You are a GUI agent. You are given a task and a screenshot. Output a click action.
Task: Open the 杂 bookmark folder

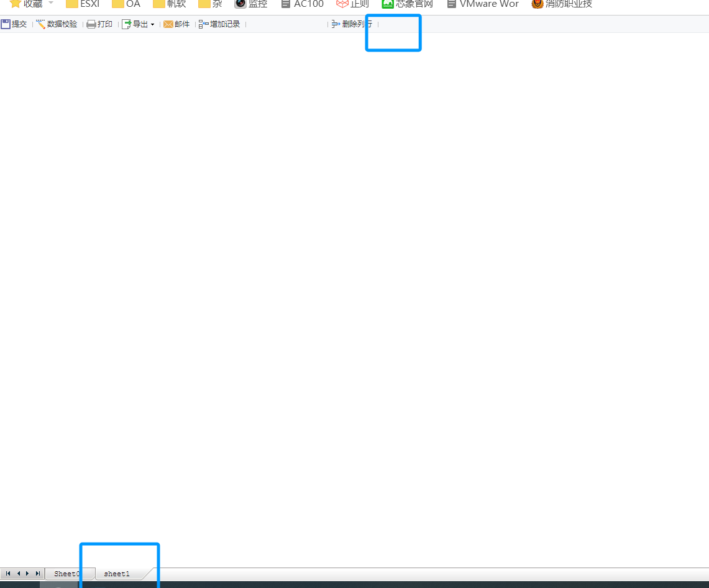(210, 4)
